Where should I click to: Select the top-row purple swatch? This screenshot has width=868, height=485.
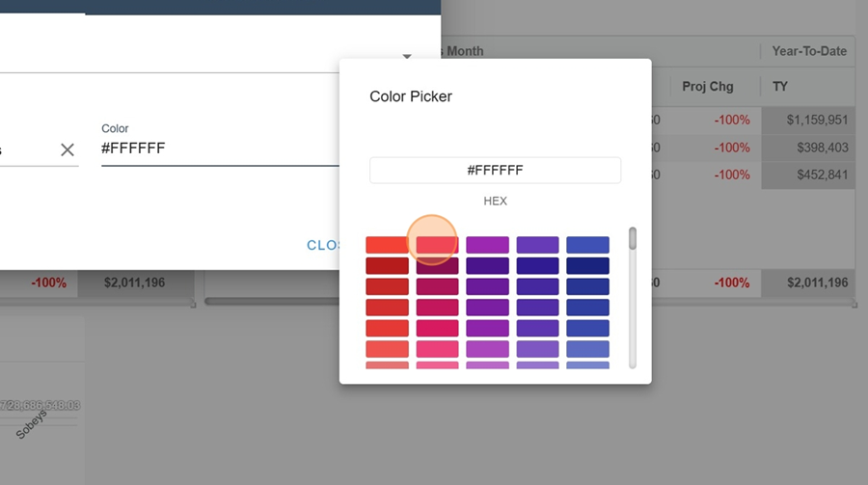pos(487,245)
